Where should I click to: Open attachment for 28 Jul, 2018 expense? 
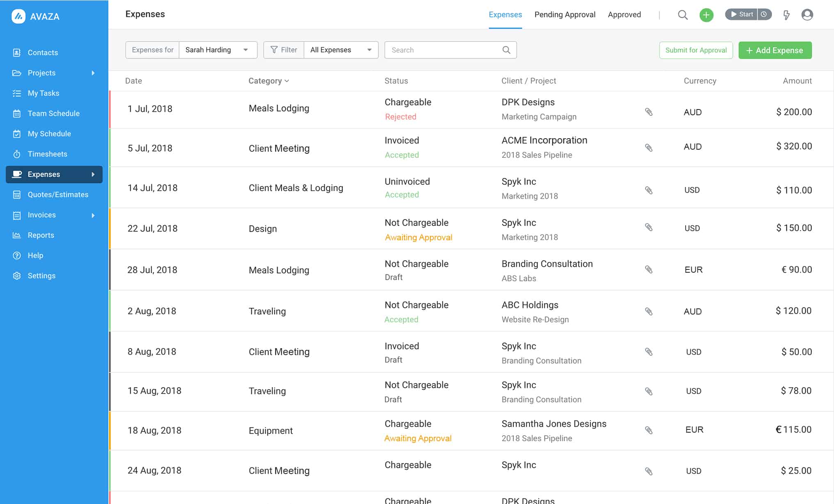pos(649,269)
